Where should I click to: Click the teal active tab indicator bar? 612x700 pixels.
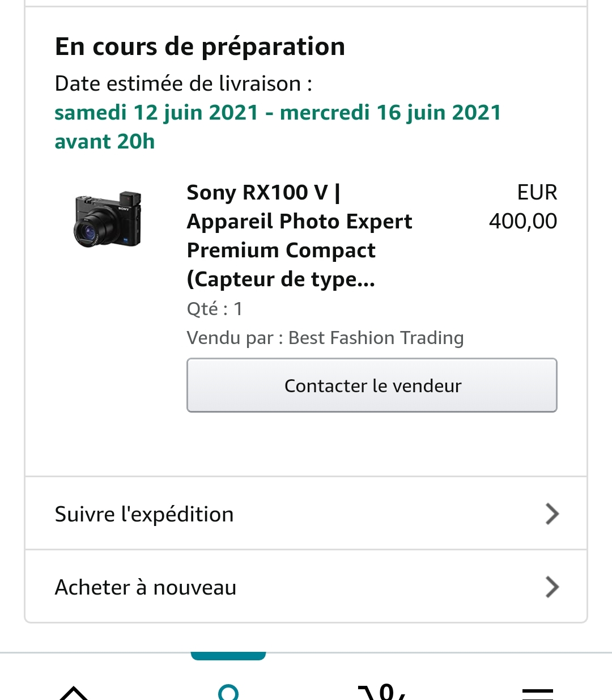coord(228,656)
